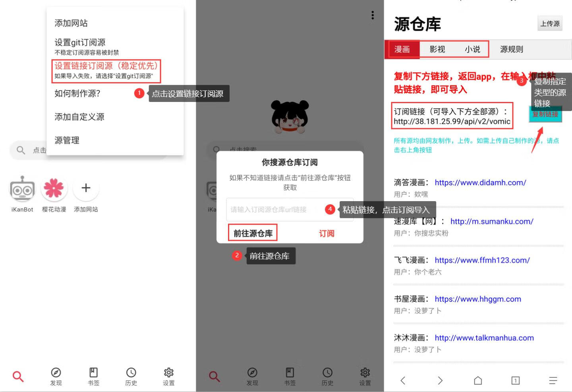The image size is (572, 392).
Task: Tap the 上传源 button
Action: [x=550, y=23]
